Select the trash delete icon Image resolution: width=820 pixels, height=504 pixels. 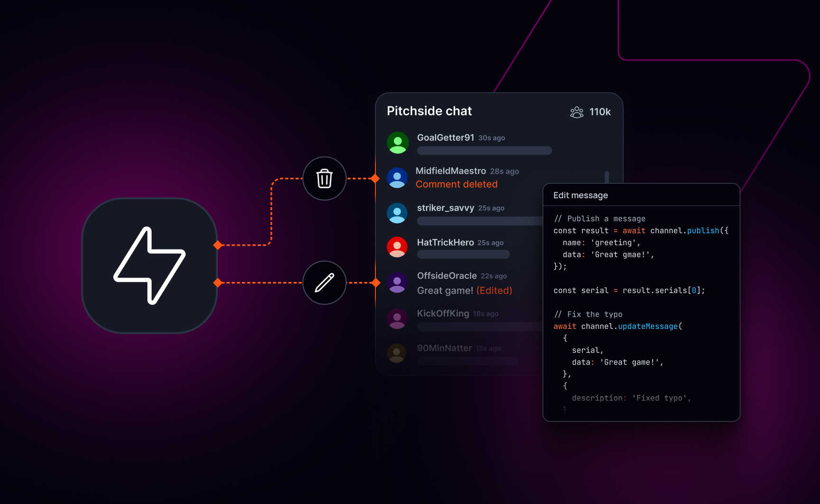[x=325, y=179]
